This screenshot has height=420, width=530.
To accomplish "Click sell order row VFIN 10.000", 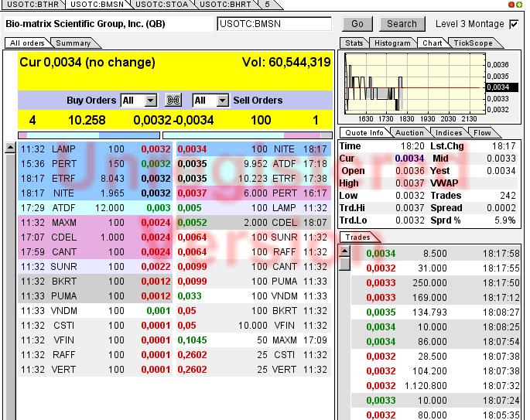I will (254, 326).
